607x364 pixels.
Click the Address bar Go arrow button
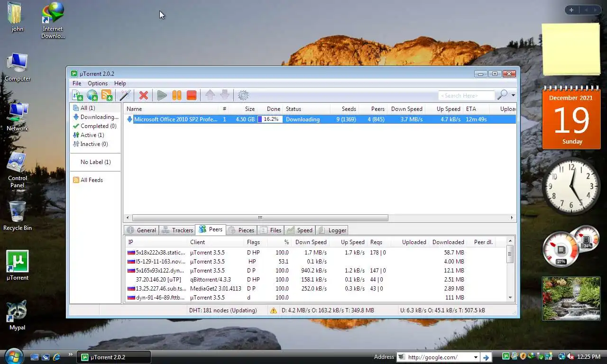click(486, 357)
